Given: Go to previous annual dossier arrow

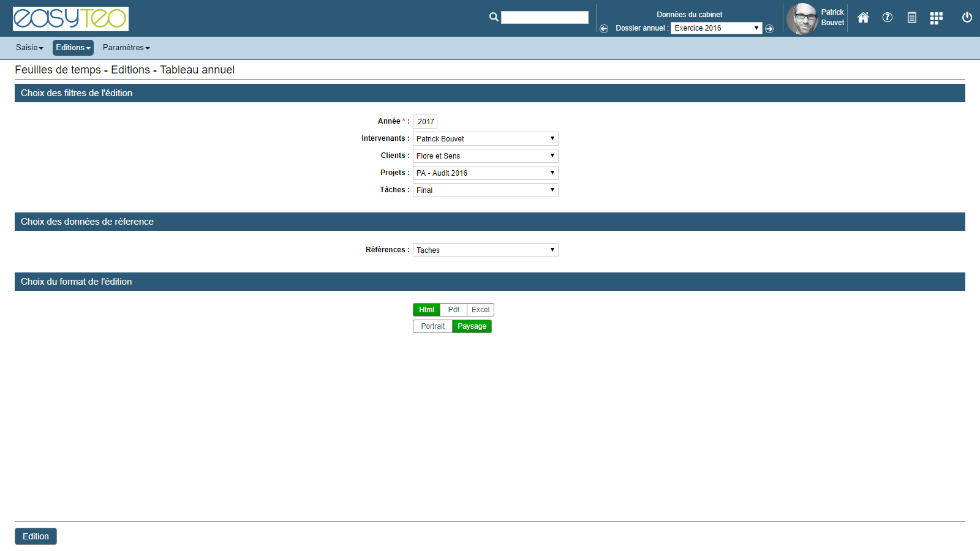Looking at the screenshot, I should pyautogui.click(x=604, y=29).
